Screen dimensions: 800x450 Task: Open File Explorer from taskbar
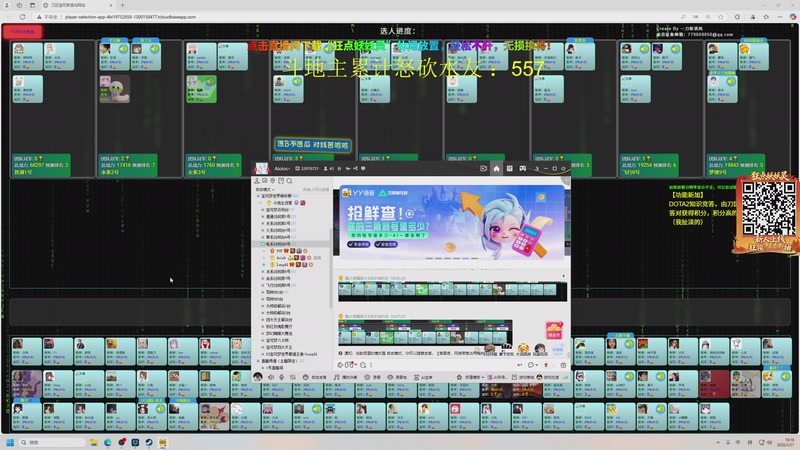click(x=94, y=442)
